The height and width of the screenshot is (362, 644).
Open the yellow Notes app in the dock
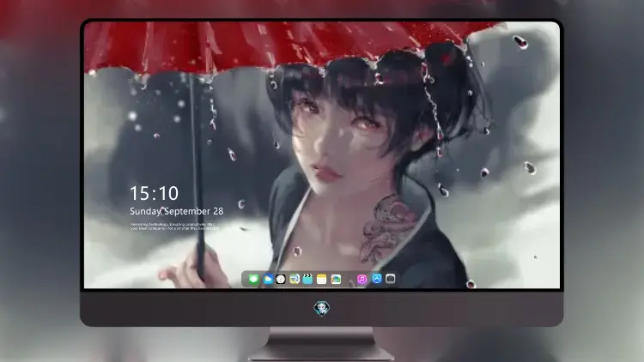click(322, 280)
